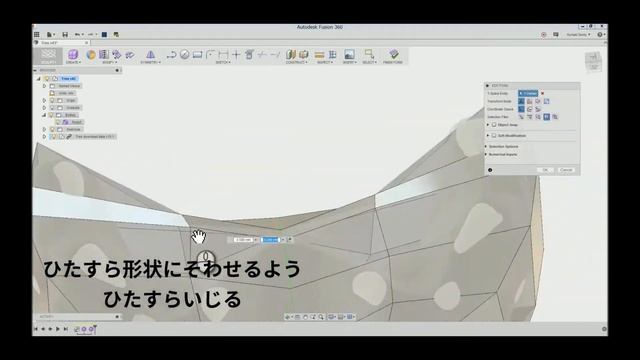Choose the first Transform Mode icon

(521, 101)
